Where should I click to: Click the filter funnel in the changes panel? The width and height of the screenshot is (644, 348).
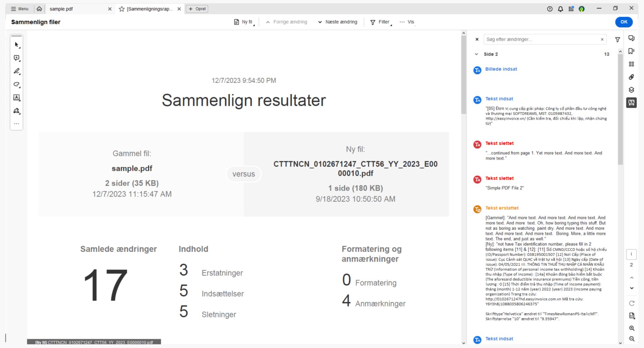[x=618, y=40]
